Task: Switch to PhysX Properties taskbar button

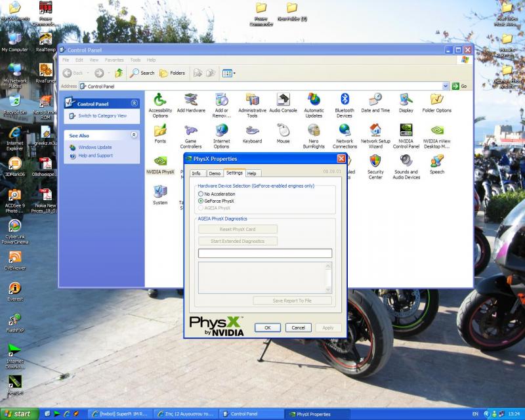Action: tap(317, 414)
